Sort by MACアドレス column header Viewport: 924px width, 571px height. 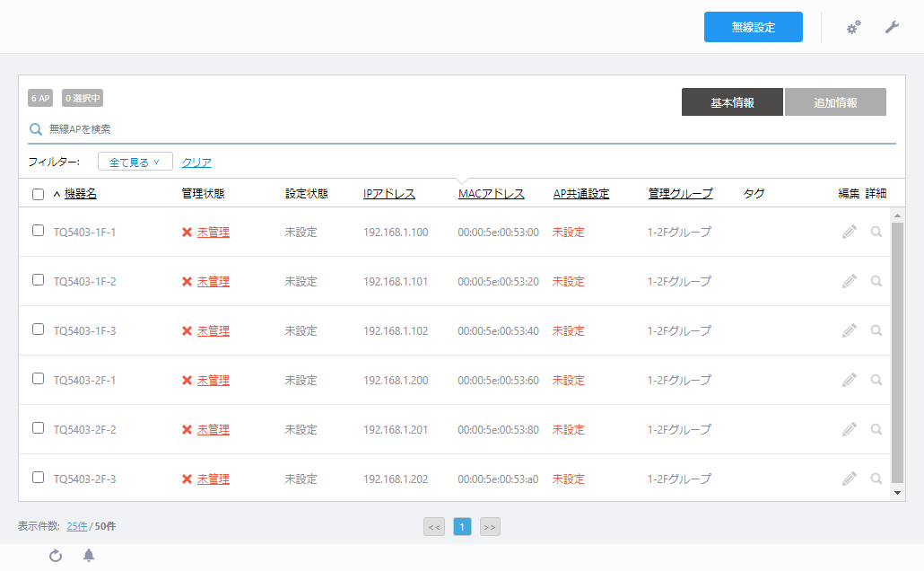pos(492,194)
